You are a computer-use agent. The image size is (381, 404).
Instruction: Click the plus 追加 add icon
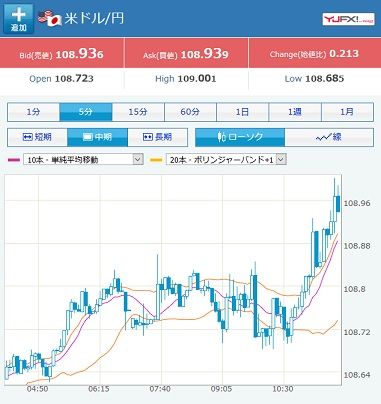[19, 19]
